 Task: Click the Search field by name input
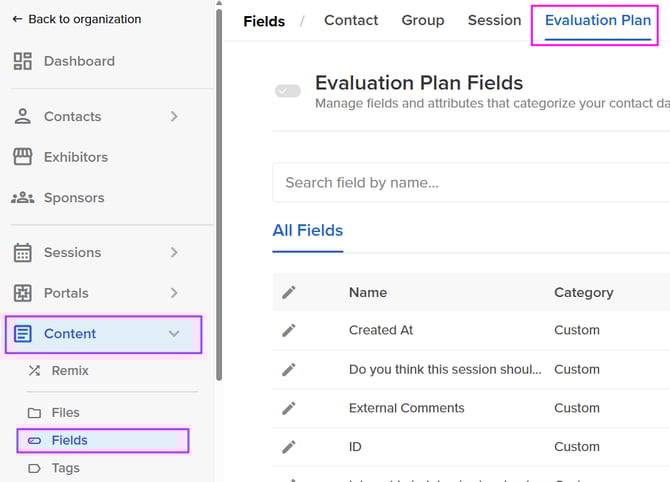(470, 182)
